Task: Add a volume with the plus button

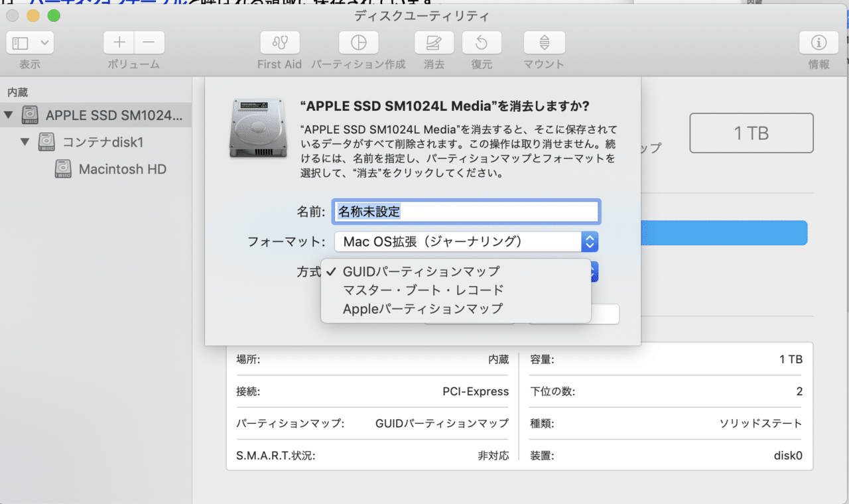Action: click(119, 43)
